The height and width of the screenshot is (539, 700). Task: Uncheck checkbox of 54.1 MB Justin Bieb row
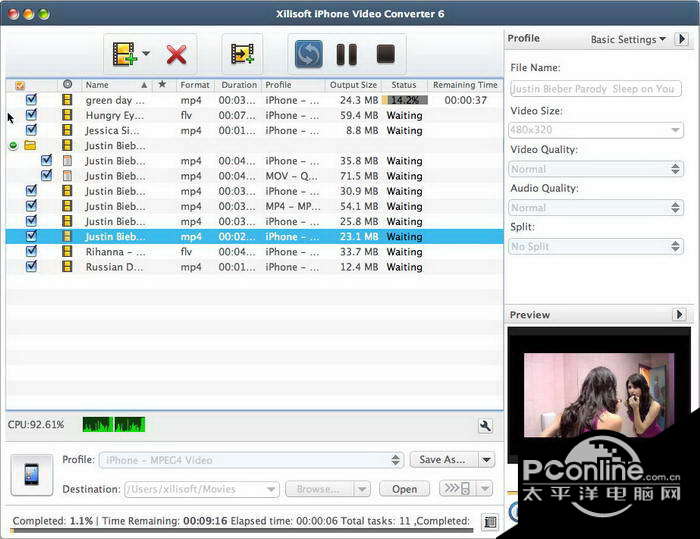coord(31,205)
